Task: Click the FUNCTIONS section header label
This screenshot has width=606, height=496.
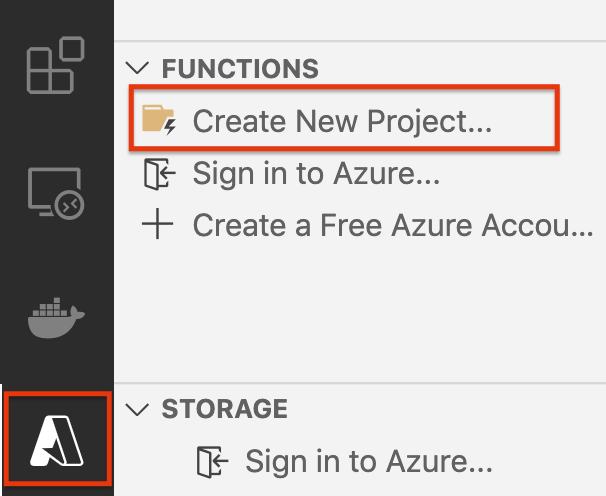Action: (x=240, y=69)
